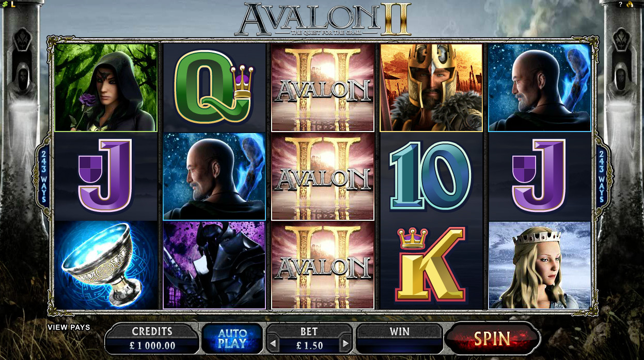Viewport: 644px width, 360px height.
Task: Click the Holy Grail chalice symbol
Action: click(106, 265)
